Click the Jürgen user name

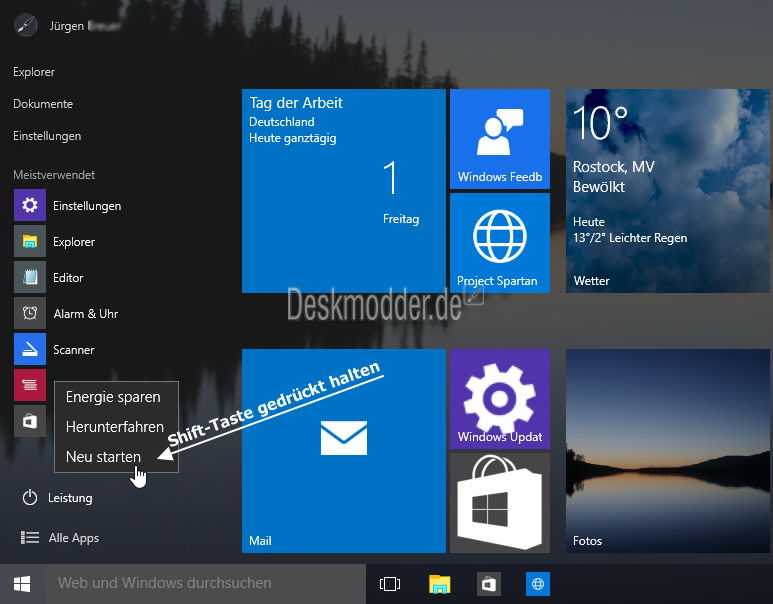click(x=85, y=26)
